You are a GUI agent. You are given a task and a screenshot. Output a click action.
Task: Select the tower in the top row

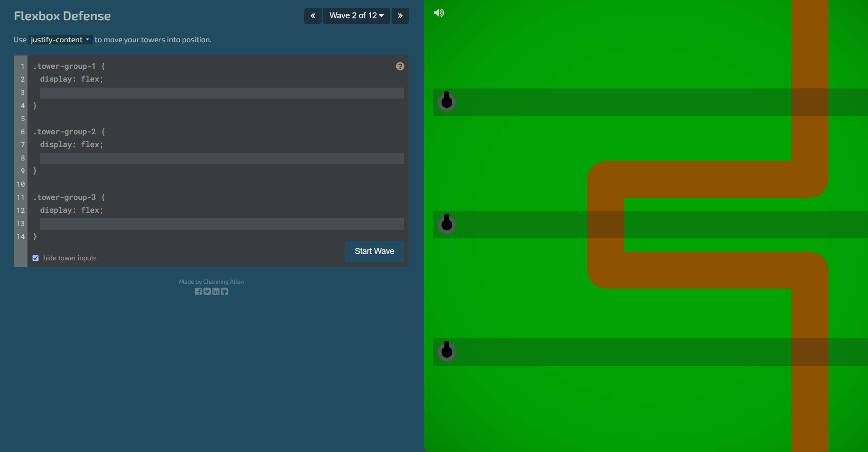coord(447,101)
